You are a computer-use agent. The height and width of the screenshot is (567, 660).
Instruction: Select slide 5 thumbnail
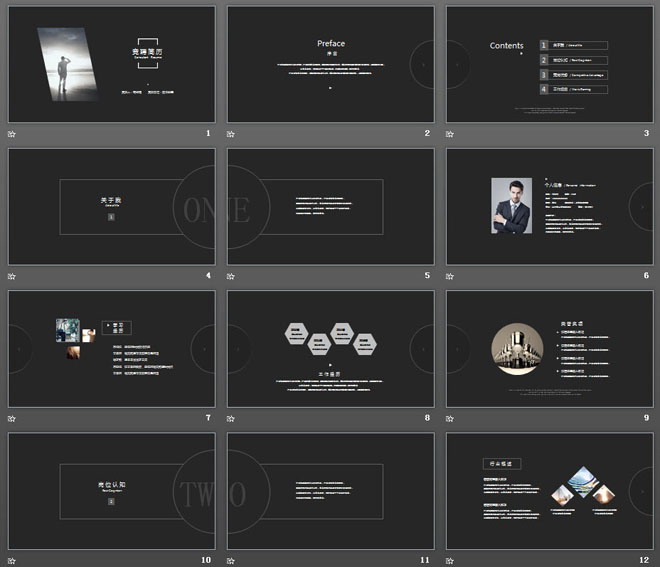tap(331, 206)
